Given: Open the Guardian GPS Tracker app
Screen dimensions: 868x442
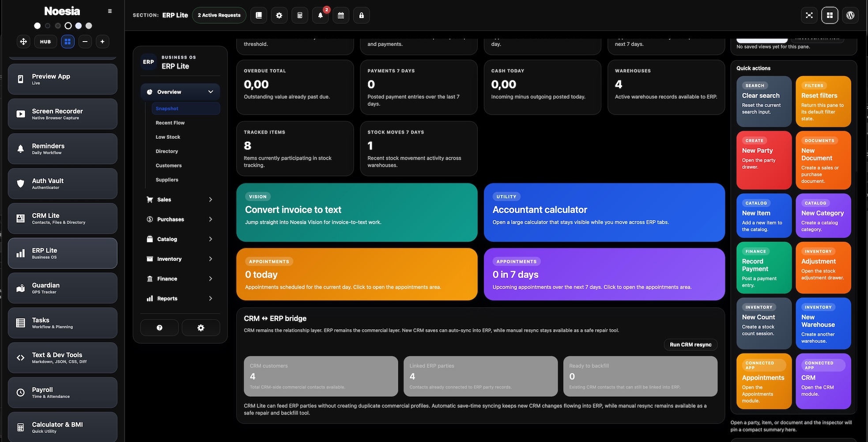Looking at the screenshot, I should click(x=63, y=288).
